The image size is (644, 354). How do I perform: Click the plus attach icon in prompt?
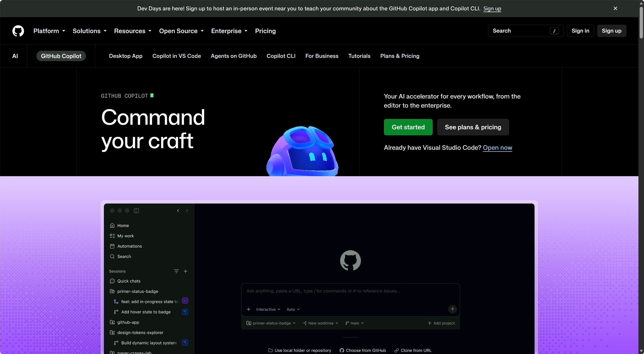coord(248,309)
